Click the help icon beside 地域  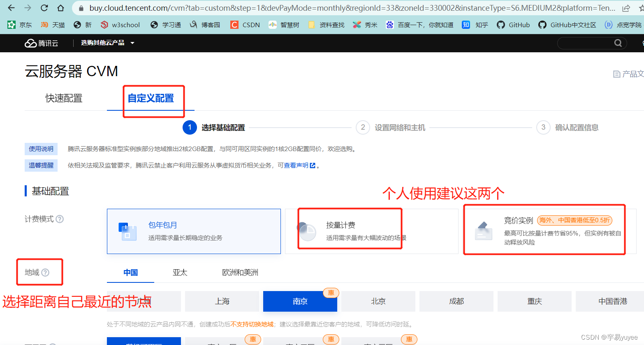click(45, 273)
